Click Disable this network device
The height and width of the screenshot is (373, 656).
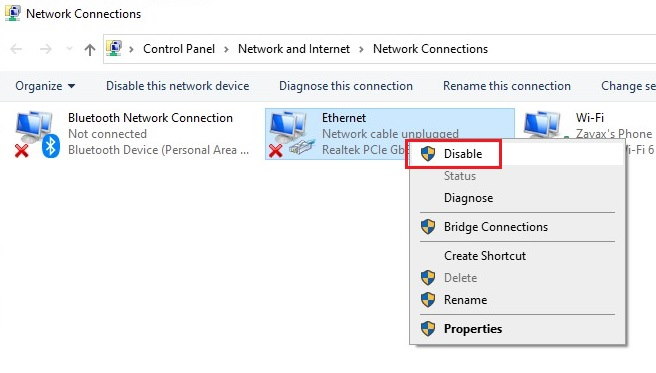(x=177, y=86)
